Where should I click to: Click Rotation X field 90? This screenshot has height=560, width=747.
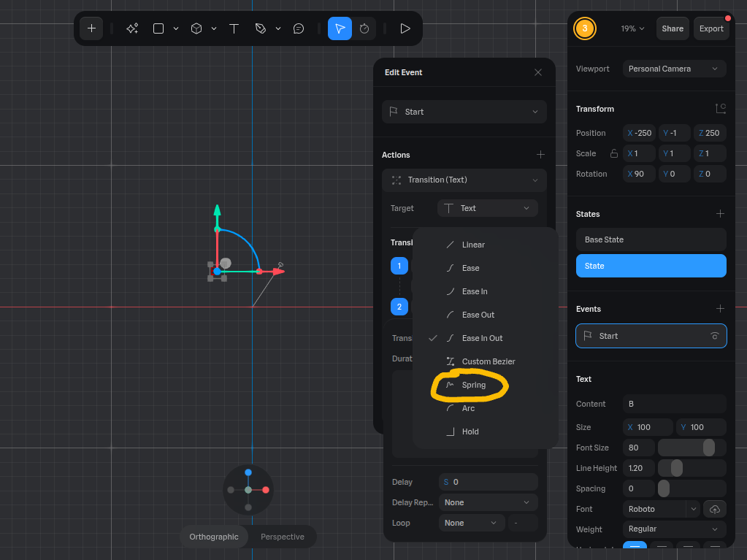[639, 174]
